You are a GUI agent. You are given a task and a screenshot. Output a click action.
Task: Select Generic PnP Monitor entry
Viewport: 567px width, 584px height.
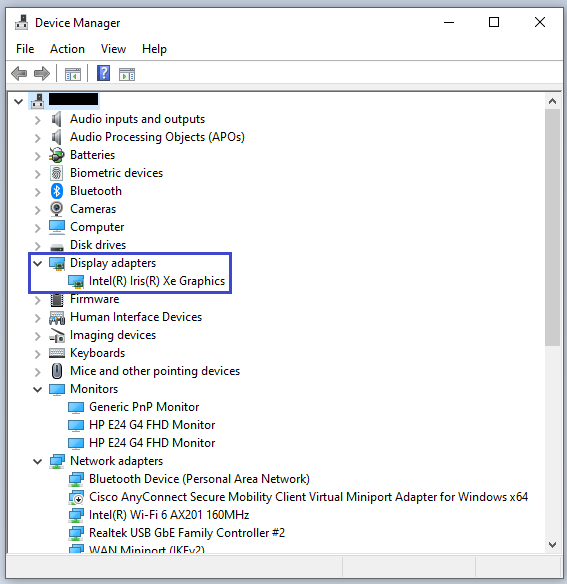pos(144,407)
